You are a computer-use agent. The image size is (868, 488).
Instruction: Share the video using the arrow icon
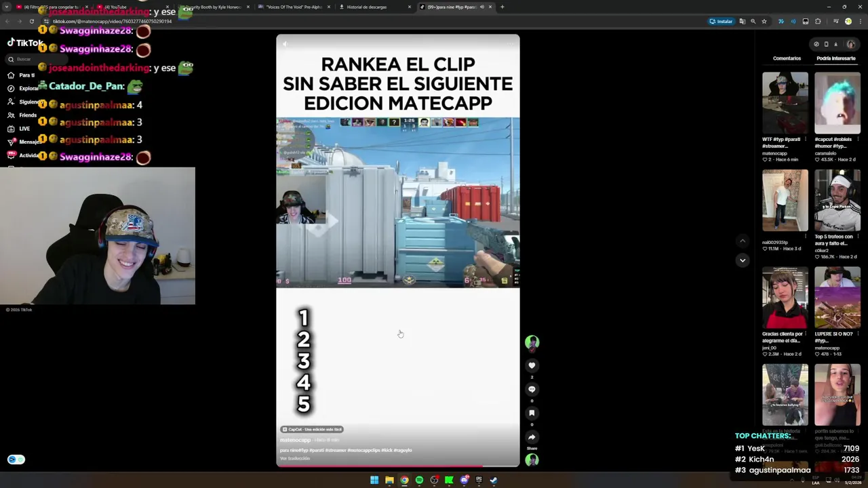click(532, 437)
